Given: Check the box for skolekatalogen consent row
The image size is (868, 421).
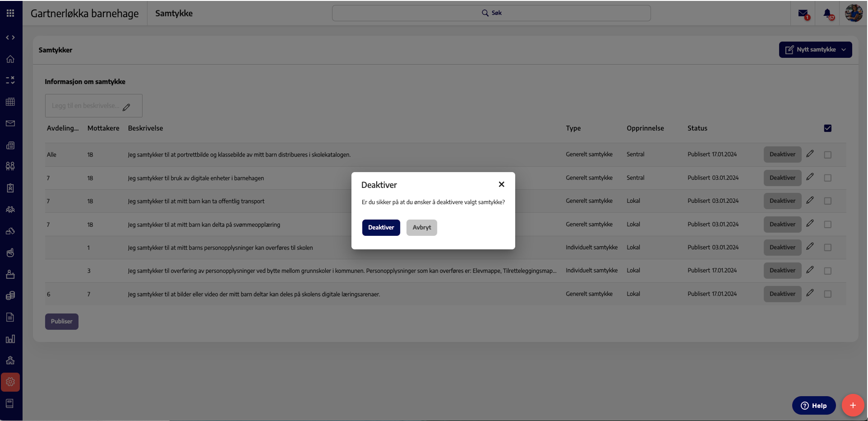Looking at the screenshot, I should (x=828, y=155).
